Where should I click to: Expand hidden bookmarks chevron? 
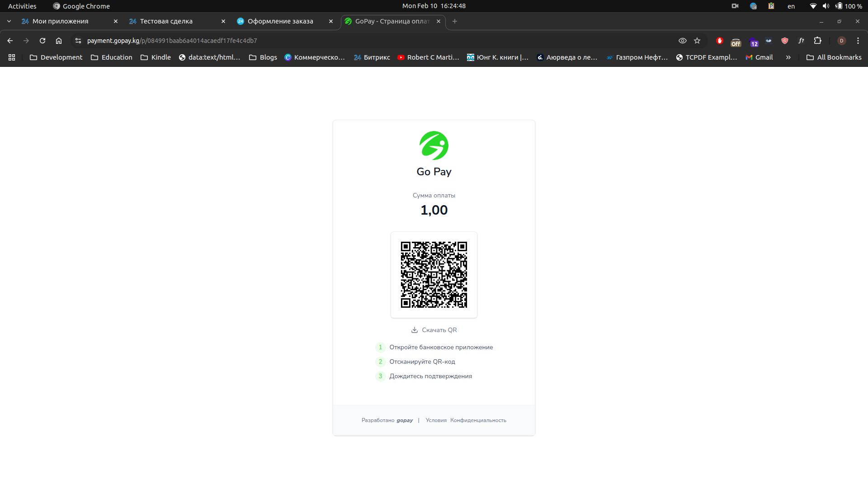point(788,57)
